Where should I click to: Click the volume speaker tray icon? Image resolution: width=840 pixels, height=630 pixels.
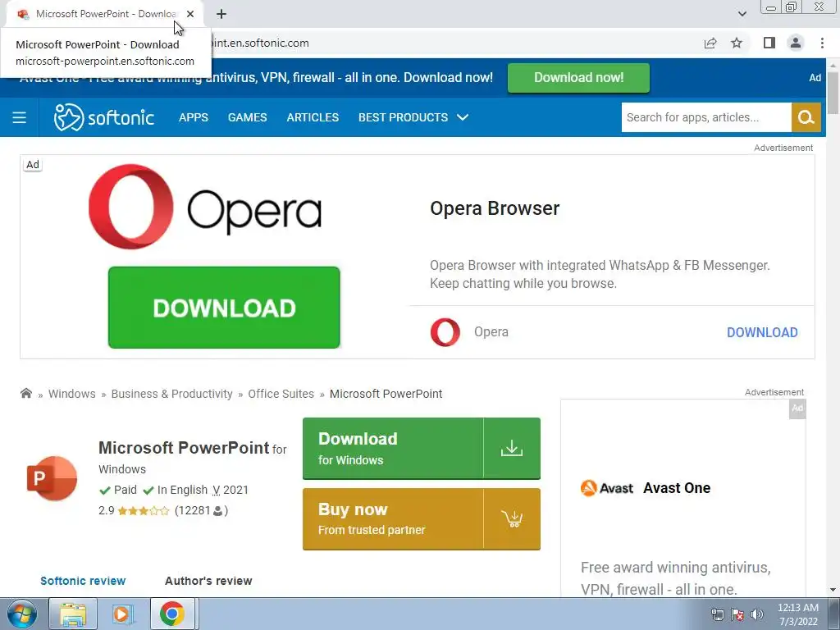coord(757,614)
